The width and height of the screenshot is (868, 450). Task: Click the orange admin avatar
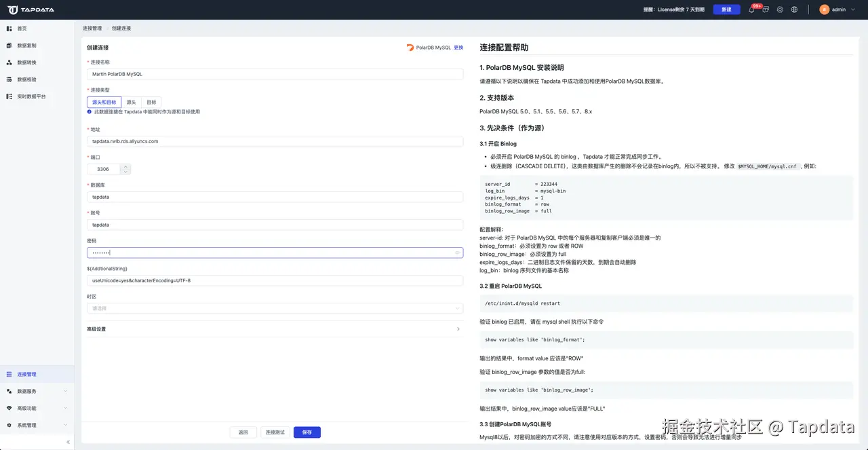pos(824,10)
